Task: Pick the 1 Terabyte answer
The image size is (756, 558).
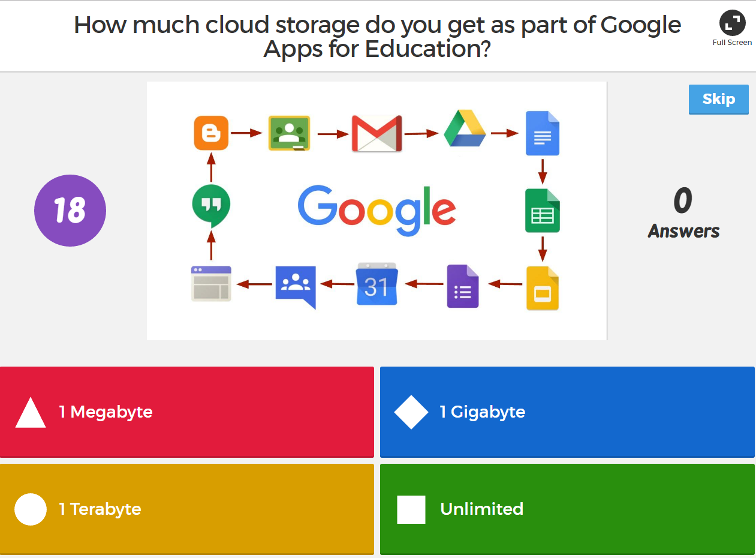Action: [186, 509]
